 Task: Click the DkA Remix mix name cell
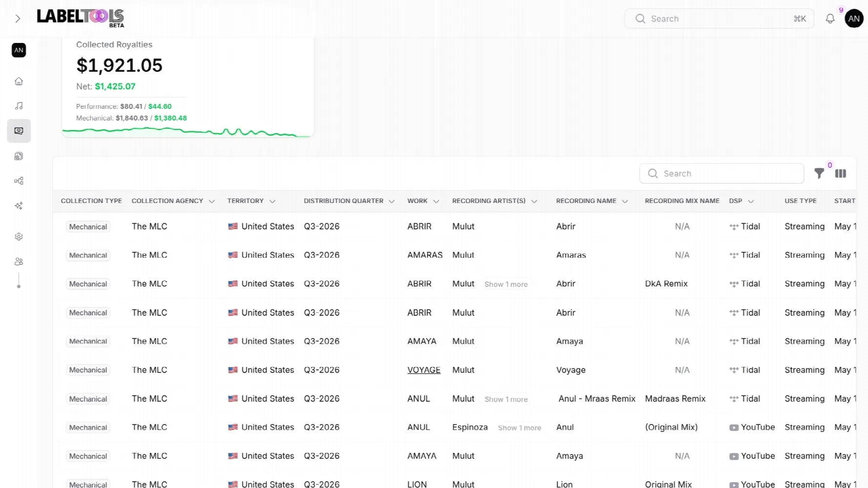[666, 284]
